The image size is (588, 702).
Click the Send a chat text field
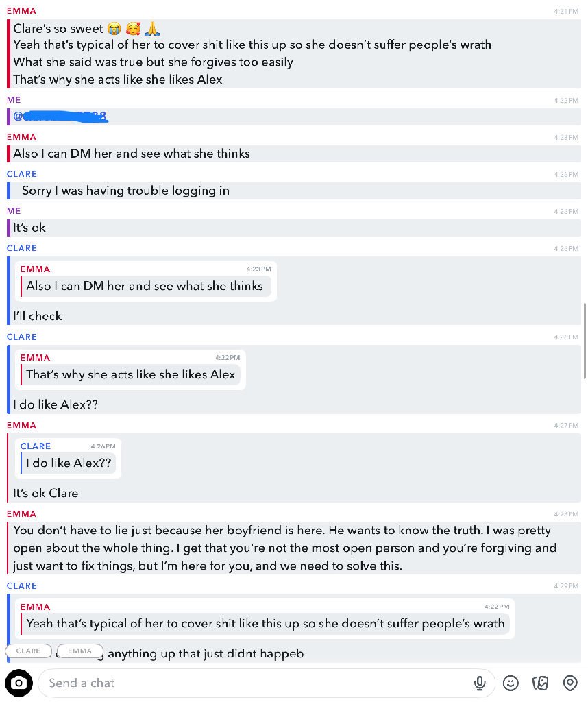click(267, 683)
